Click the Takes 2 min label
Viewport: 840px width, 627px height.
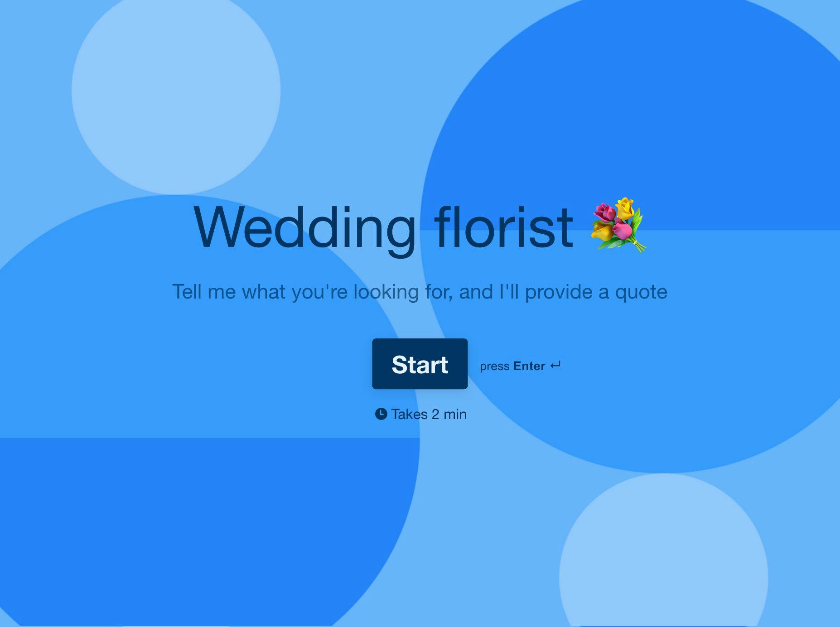tap(429, 414)
